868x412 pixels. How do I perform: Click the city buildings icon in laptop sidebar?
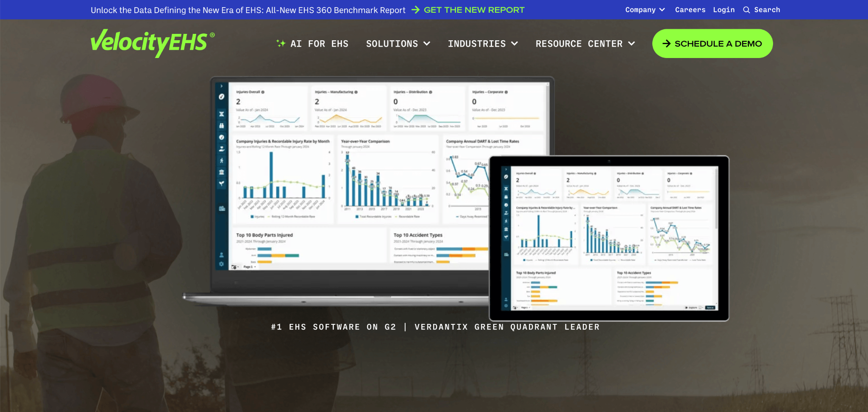click(x=222, y=208)
